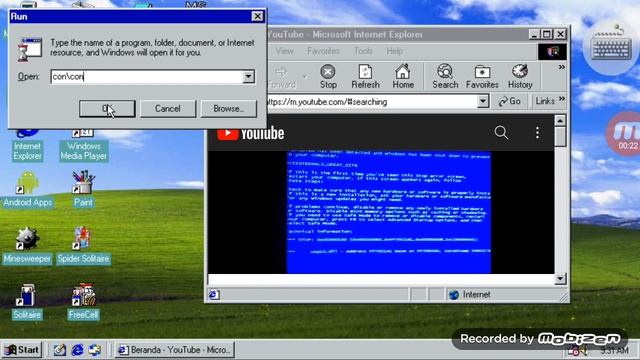The image size is (640, 360).
Task: Launch Minesweeper desktop shortcut
Action: [x=27, y=246]
